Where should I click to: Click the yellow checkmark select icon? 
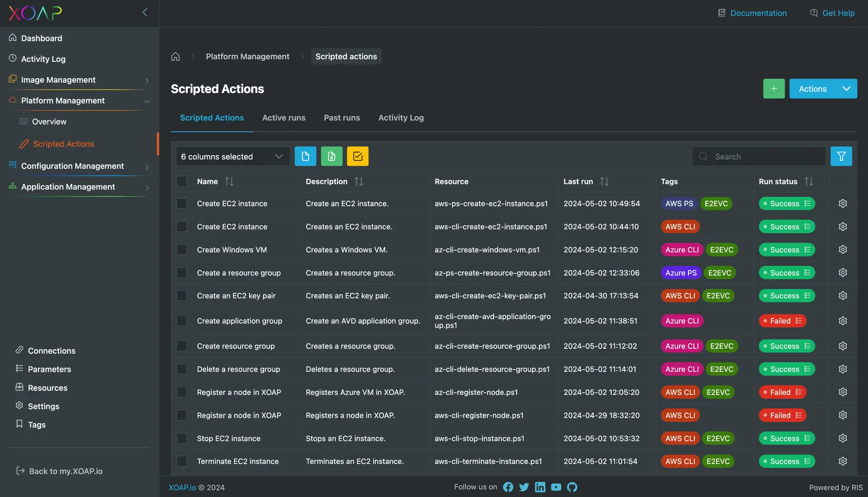358,156
